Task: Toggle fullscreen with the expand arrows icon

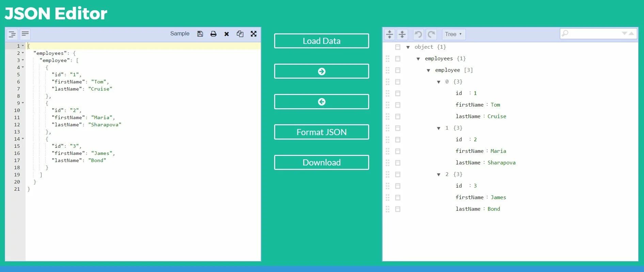Action: click(253, 34)
